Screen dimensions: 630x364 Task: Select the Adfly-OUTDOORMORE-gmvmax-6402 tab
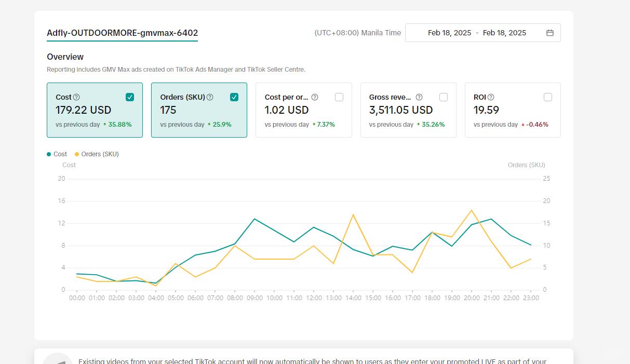(x=122, y=33)
